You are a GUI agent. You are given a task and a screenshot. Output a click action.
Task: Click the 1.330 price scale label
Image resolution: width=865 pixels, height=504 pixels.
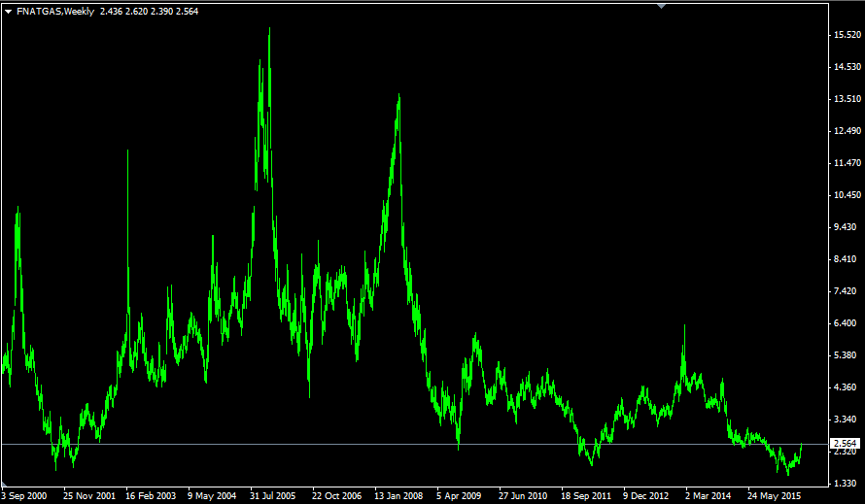click(x=848, y=484)
